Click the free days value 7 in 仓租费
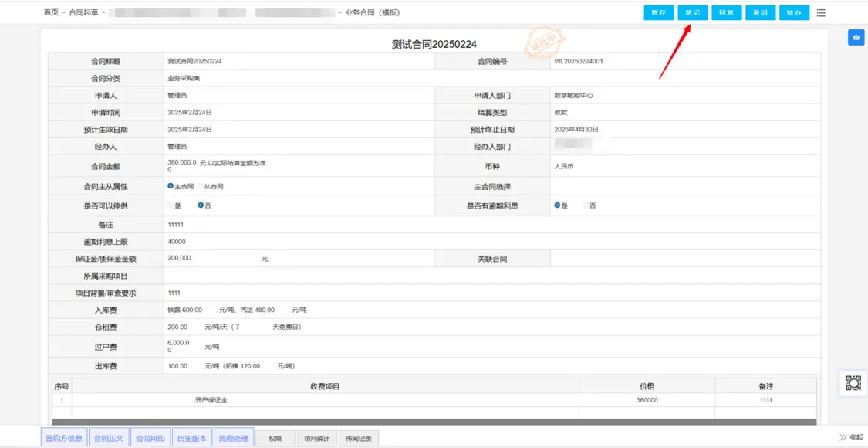The image size is (868, 448). (238, 328)
